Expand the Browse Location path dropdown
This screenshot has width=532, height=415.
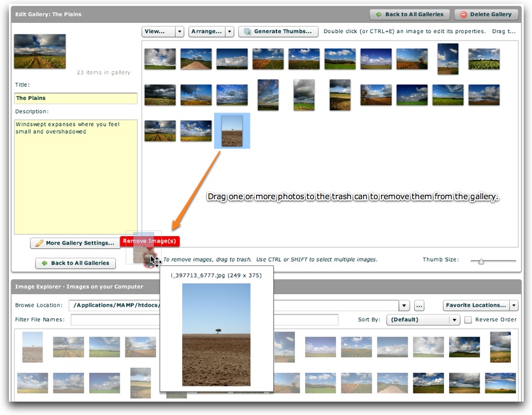[404, 306]
